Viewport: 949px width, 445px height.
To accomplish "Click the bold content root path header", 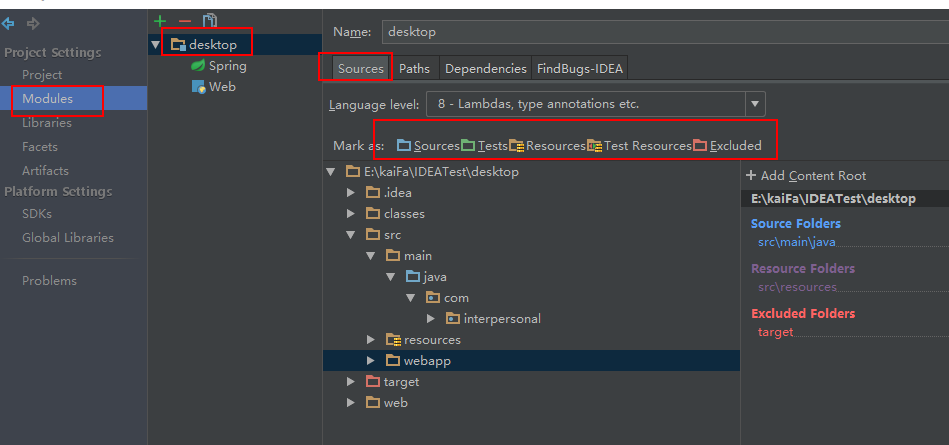I will (833, 199).
